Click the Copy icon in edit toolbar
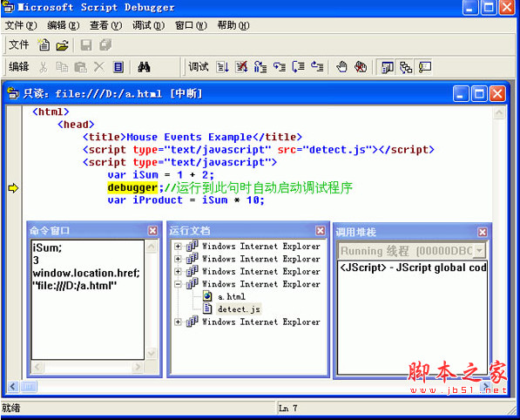The image size is (520, 420). (62, 67)
